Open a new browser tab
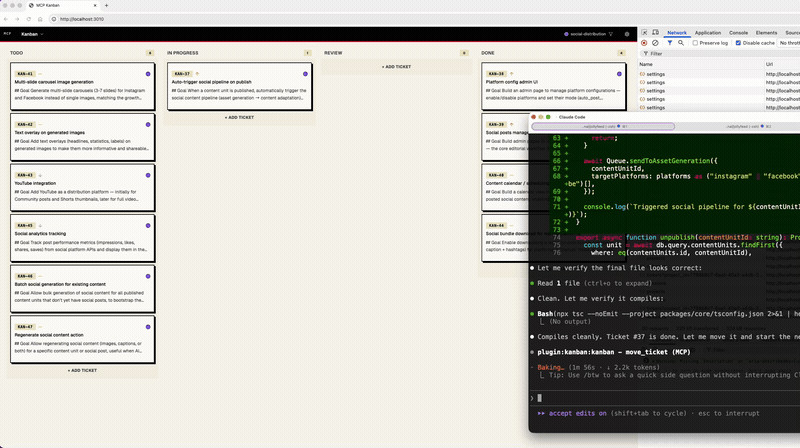This screenshot has height=448, width=800. pos(107,5)
